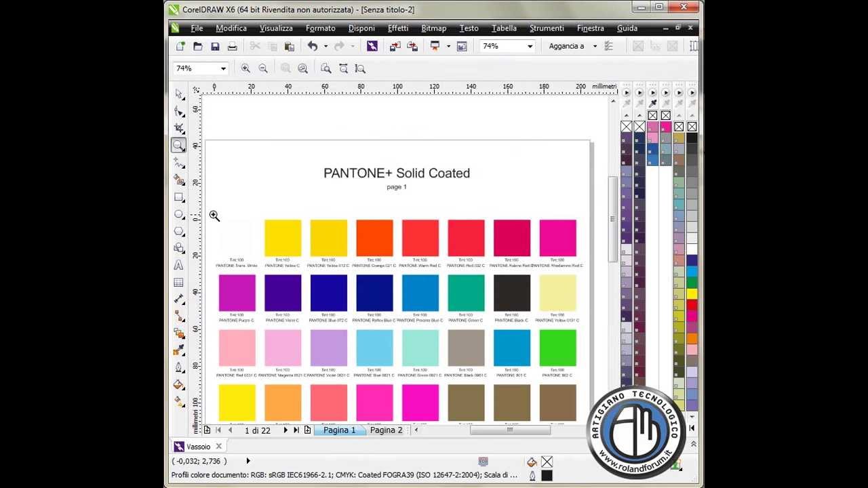Expand the undo history dropdown arrow

(325, 46)
